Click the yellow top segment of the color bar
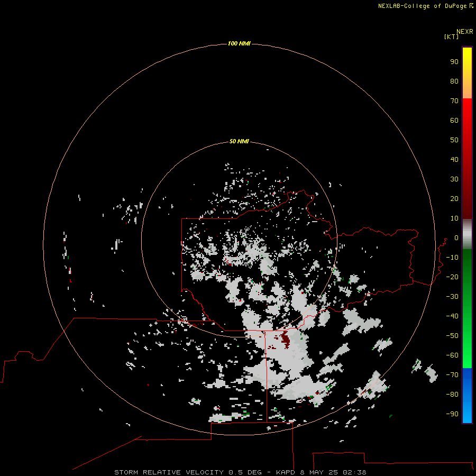Viewport: 476px width, 476px height. pyautogui.click(x=467, y=72)
